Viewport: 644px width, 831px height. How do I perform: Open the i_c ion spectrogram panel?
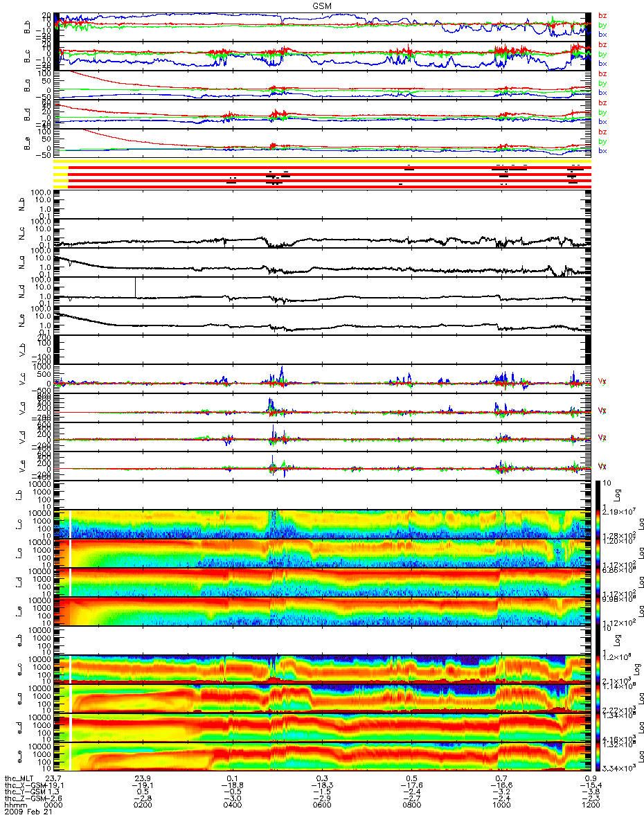coord(323,524)
